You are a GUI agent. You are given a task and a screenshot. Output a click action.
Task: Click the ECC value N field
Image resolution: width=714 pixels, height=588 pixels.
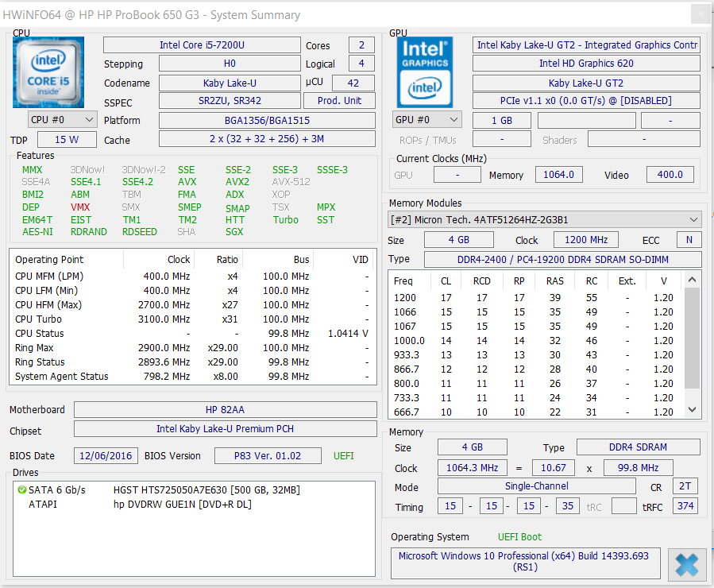click(689, 240)
